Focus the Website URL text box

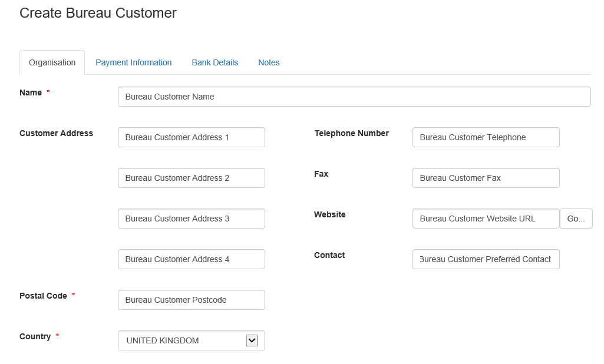(x=486, y=219)
